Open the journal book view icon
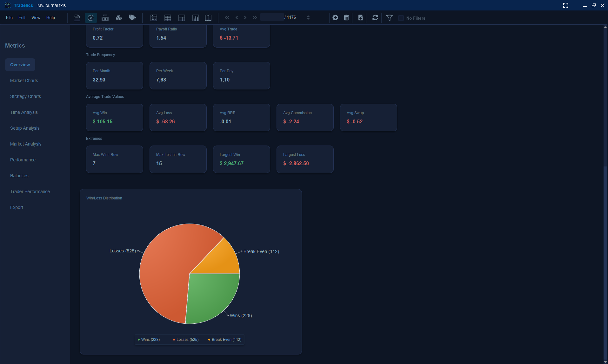This screenshot has height=364, width=608. (x=208, y=18)
